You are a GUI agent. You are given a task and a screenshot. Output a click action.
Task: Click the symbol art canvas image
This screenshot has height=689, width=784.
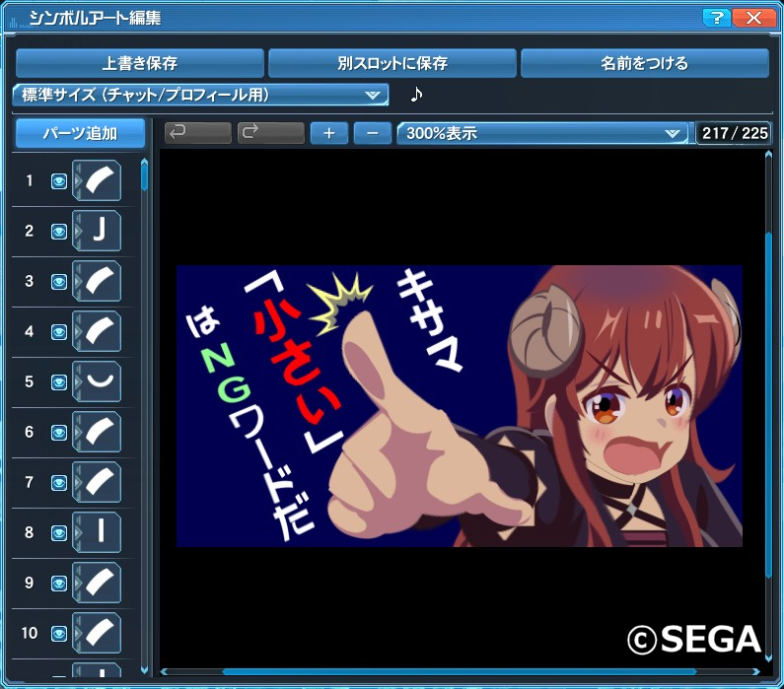pos(459,406)
